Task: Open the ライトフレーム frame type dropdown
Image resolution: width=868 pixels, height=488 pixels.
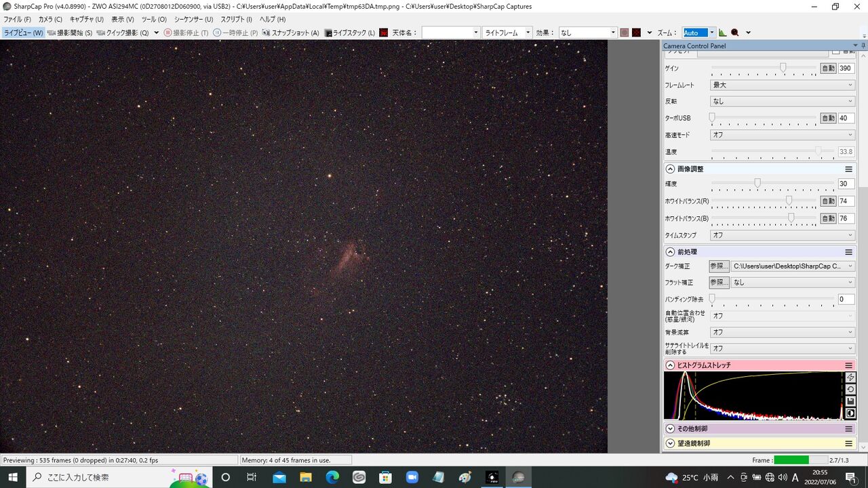Action: coord(507,33)
